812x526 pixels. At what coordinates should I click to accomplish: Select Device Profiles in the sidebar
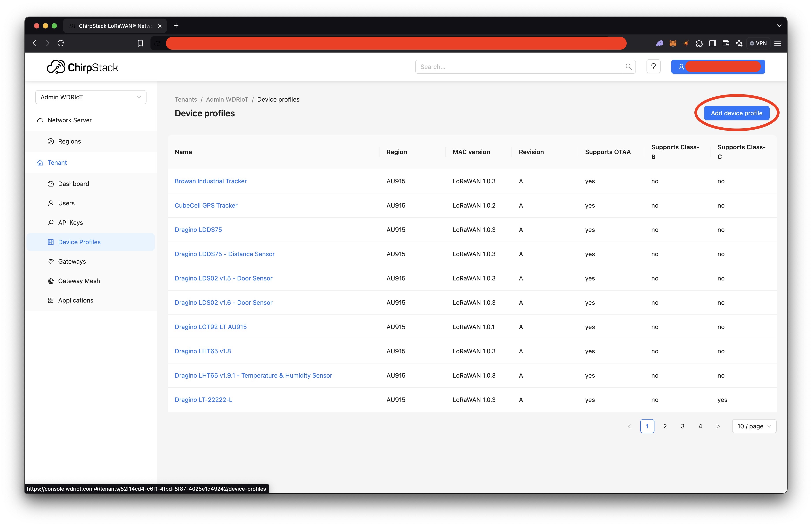point(91,242)
